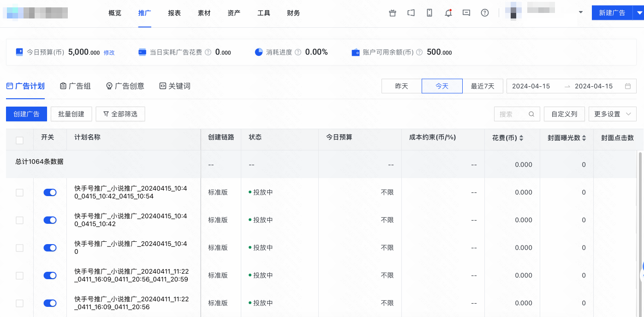Click the magnifier icon in the search box
Screen dimensions: 644x317
click(531, 114)
